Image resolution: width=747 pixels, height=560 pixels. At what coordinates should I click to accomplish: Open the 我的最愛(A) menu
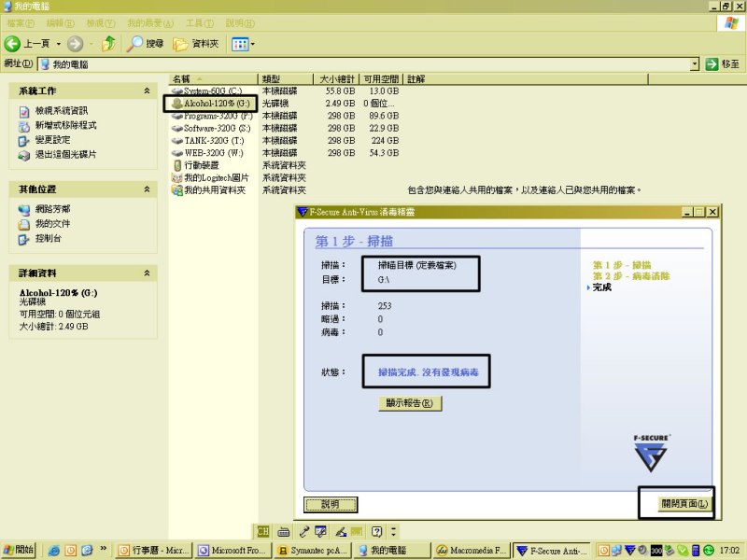[x=150, y=22]
